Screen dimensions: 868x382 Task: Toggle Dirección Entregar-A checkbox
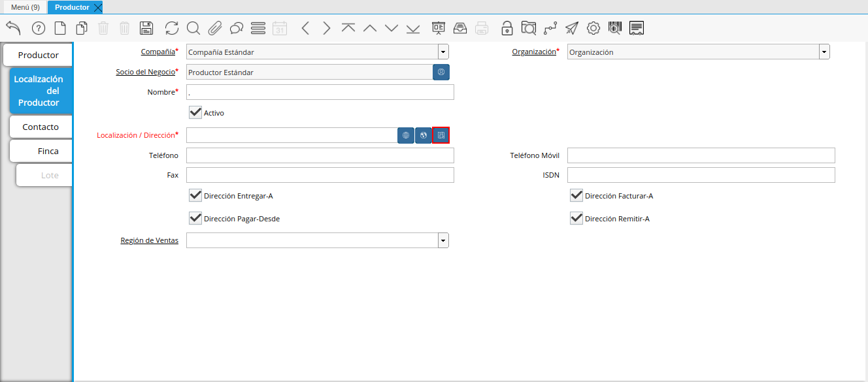(195, 195)
